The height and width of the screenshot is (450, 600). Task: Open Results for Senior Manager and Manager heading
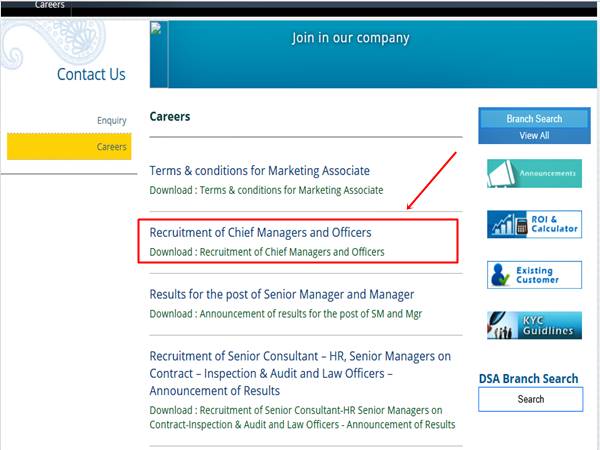(282, 294)
